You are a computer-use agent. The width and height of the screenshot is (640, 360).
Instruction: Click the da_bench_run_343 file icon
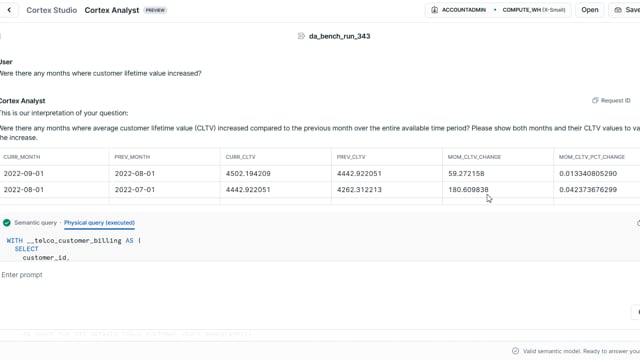point(301,36)
